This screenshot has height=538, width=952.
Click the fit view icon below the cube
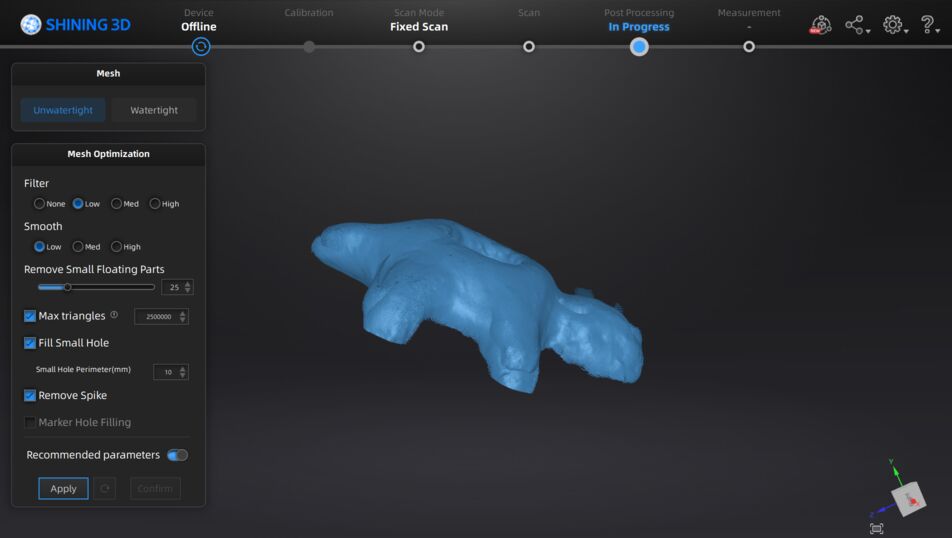(876, 528)
